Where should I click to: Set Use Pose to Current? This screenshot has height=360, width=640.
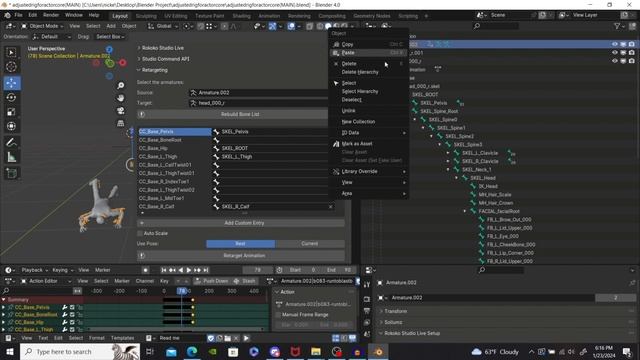tap(310, 244)
